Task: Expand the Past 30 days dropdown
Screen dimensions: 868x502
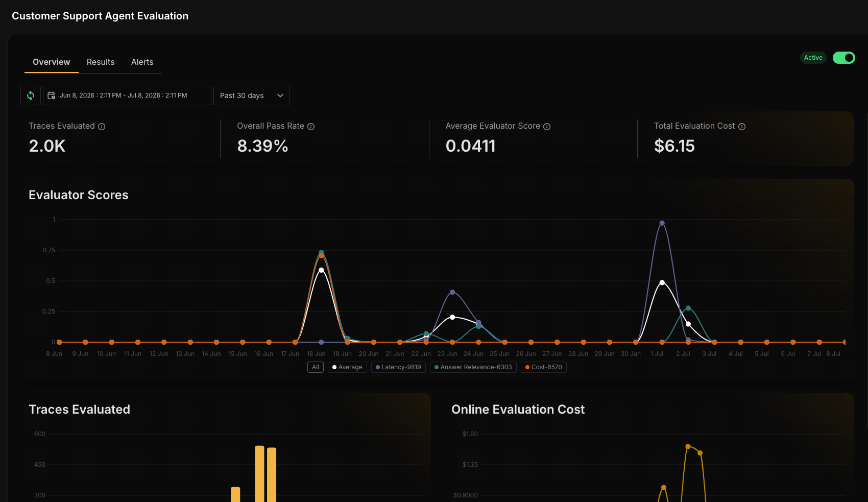Action: 252,95
